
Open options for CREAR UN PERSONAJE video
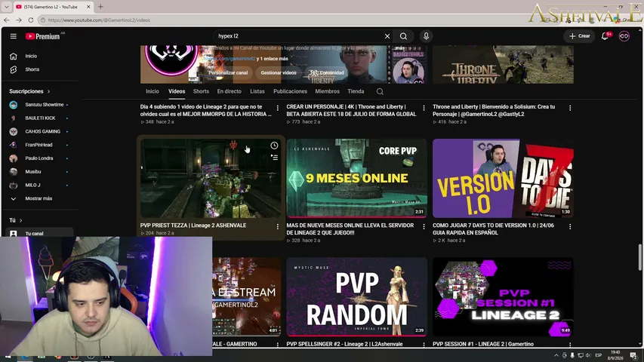[424, 108]
